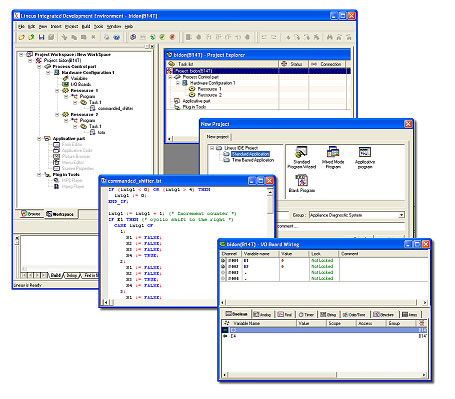The height and width of the screenshot is (399, 455).
Task: Switch to the Date/Time variables tab
Action: pos(354,314)
